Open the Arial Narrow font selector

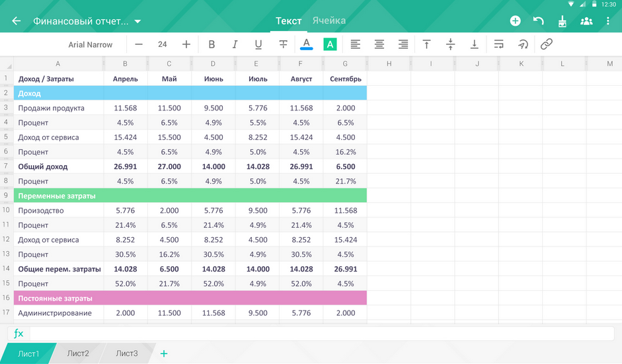90,44
